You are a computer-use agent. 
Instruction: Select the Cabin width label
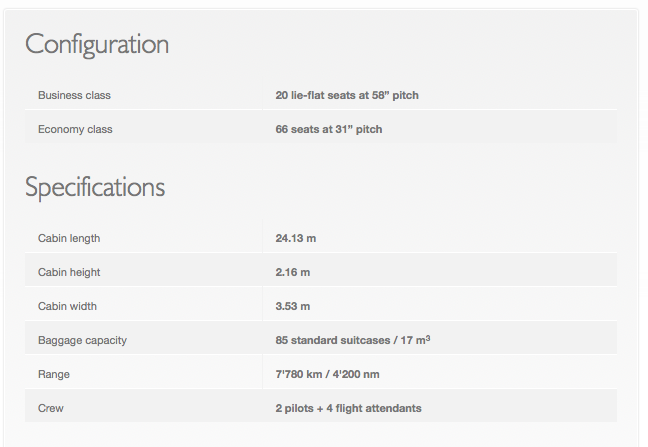tap(67, 306)
